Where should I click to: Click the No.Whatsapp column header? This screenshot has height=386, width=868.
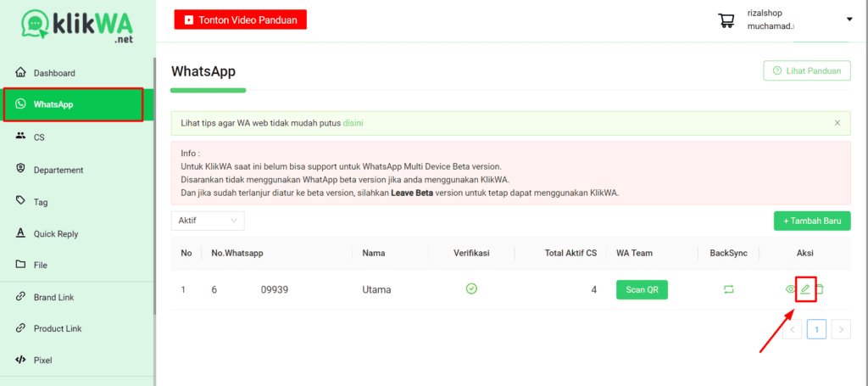click(x=237, y=253)
